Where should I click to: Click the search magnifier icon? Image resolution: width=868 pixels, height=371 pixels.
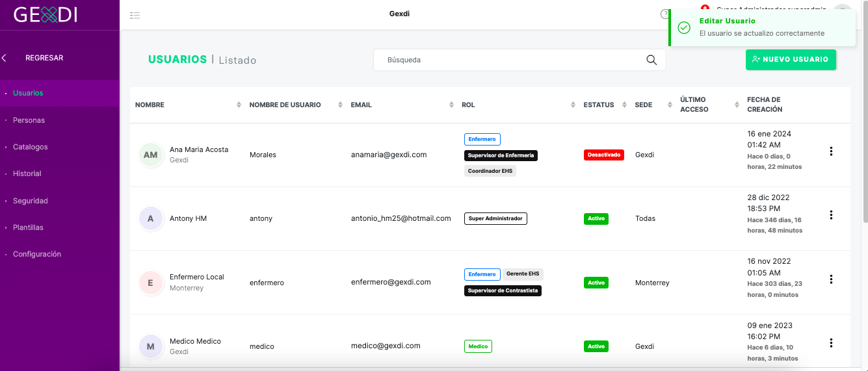[651, 60]
